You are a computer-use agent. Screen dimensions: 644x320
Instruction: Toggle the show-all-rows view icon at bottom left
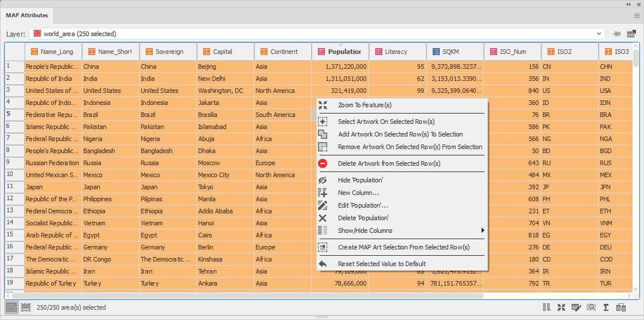pyautogui.click(x=12, y=307)
